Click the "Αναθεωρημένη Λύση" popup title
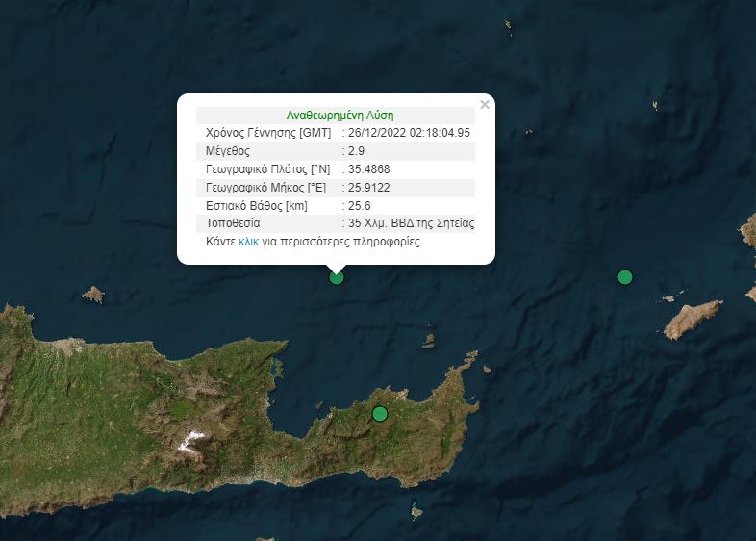The image size is (756, 541). tap(340, 115)
